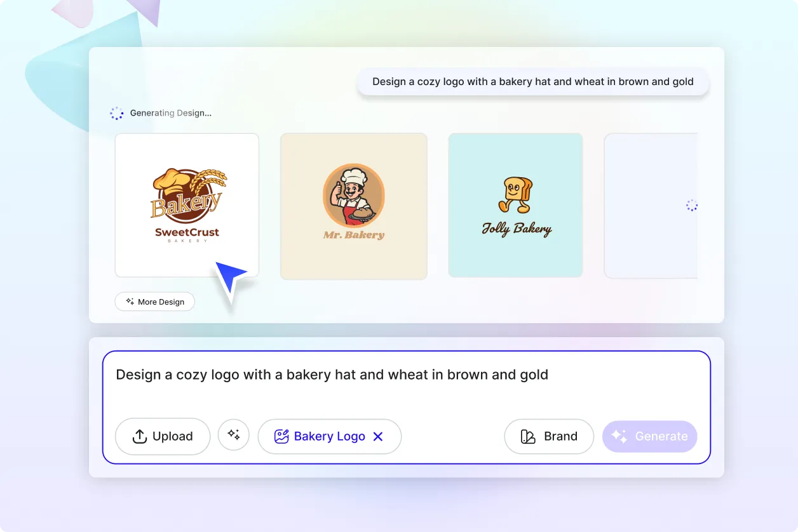Select the Jolly Bakery toast logo thumbnail

tap(515, 205)
